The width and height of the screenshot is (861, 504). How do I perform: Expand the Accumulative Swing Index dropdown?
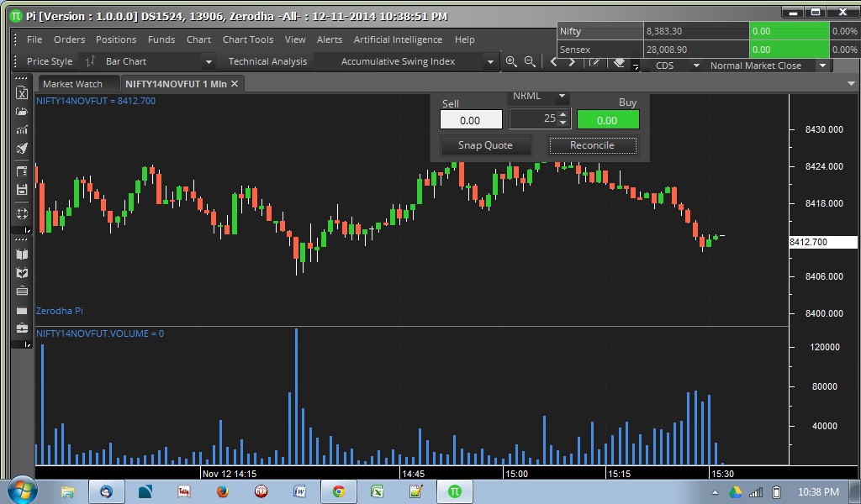[490, 61]
